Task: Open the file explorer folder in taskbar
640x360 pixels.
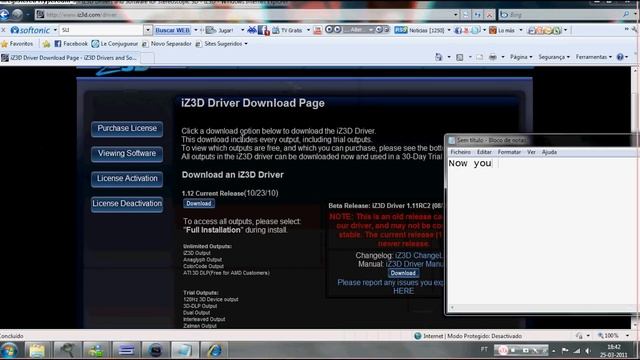Action: 37,351
